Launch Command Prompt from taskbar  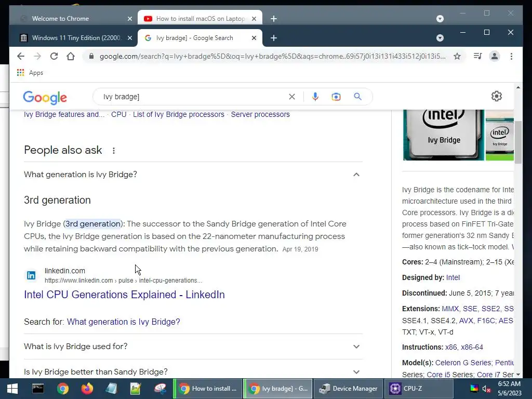38,389
